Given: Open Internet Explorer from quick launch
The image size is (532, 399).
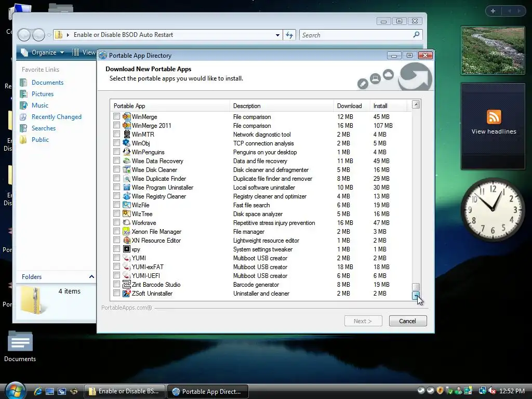Looking at the screenshot, I should click(38, 391).
